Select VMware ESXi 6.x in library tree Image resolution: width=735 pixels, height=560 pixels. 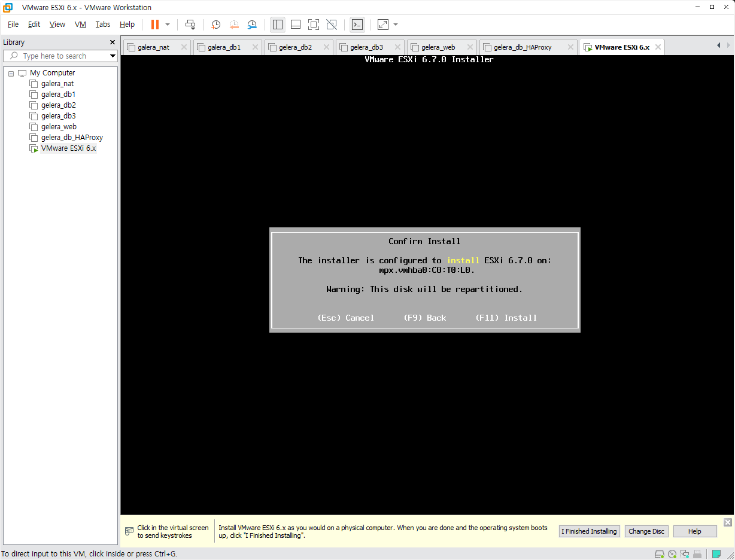coord(68,148)
